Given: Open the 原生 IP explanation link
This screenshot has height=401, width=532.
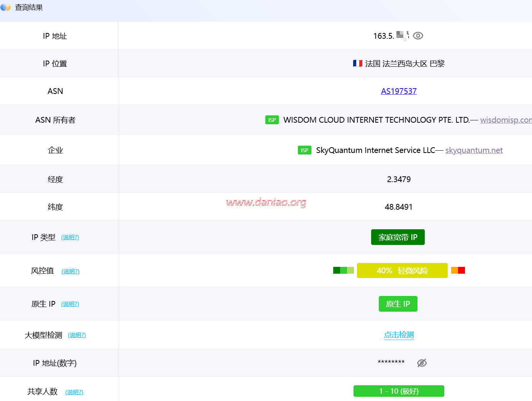Looking at the screenshot, I should coord(70,304).
